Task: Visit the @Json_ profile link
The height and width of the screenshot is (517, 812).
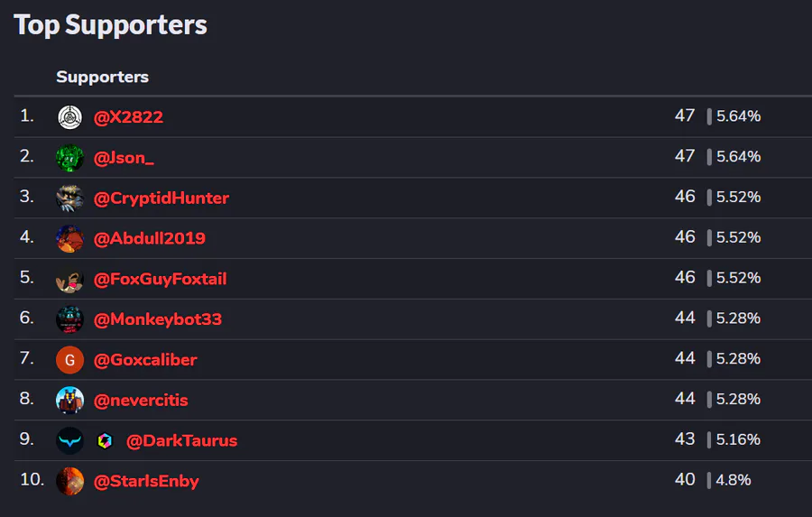Action: click(x=124, y=158)
